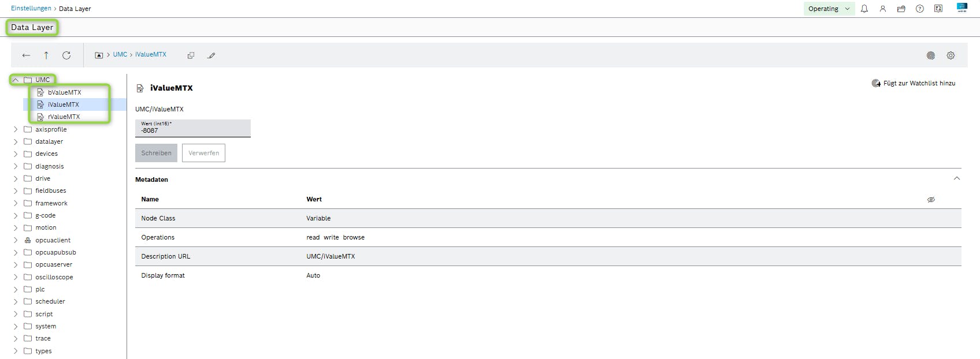Toggle metadata visibility eye icon

click(931, 200)
